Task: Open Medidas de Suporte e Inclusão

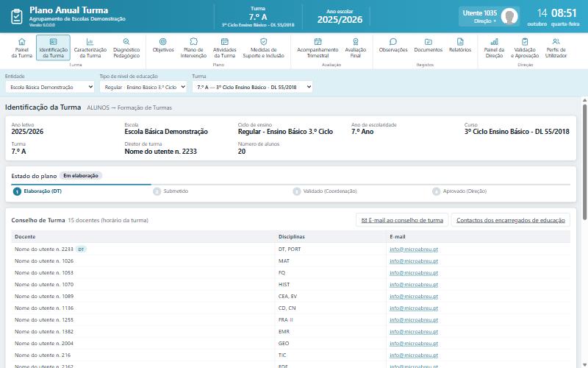Action: pyautogui.click(x=264, y=48)
